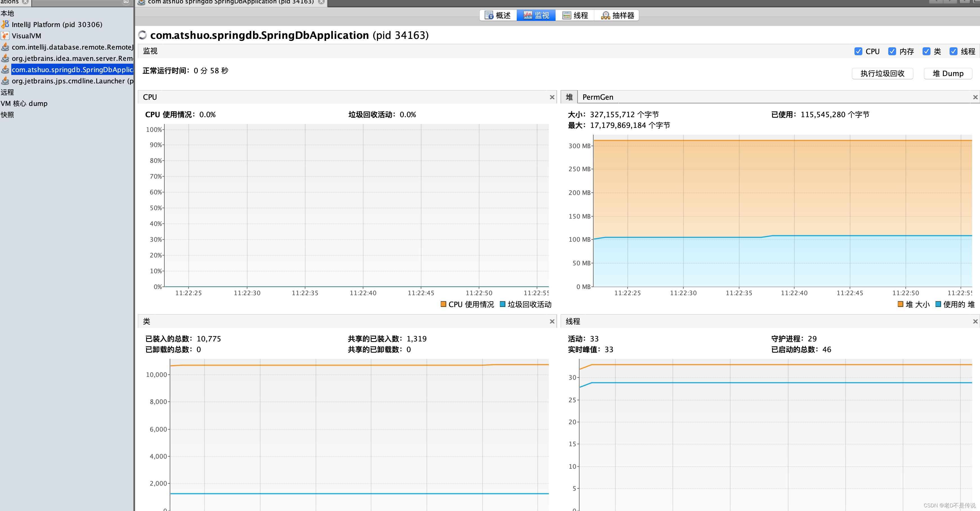The width and height of the screenshot is (980, 511).
Task: Click the '已装入的总数: 10,775' class count
Action: (x=183, y=339)
